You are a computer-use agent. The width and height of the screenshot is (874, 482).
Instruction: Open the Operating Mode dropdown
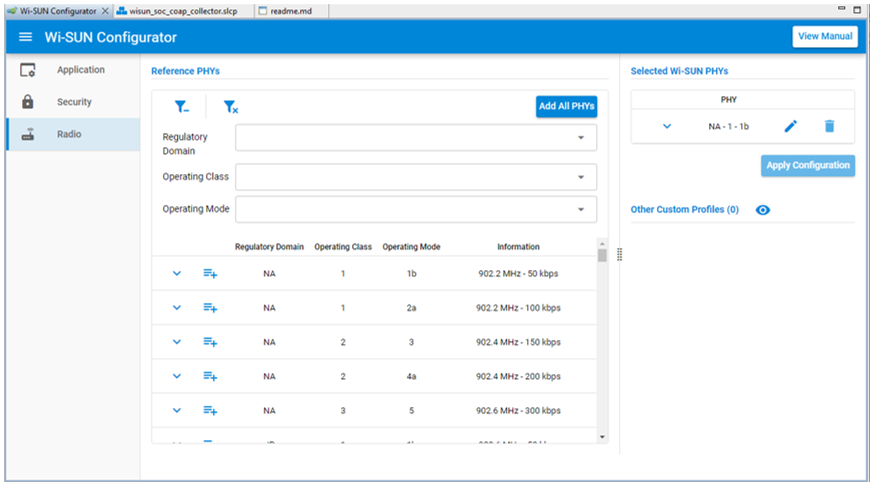416,210
